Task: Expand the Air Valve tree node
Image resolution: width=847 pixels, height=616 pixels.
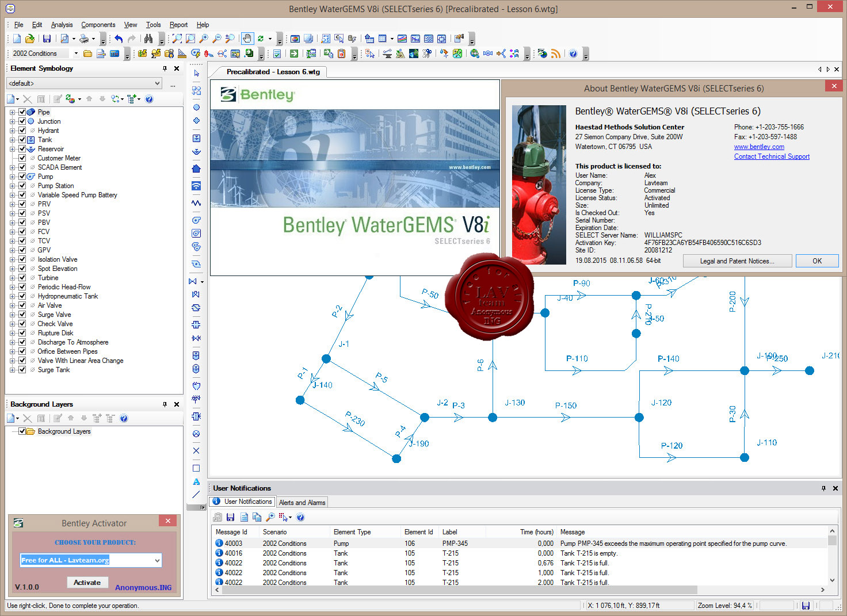Action: (12, 305)
